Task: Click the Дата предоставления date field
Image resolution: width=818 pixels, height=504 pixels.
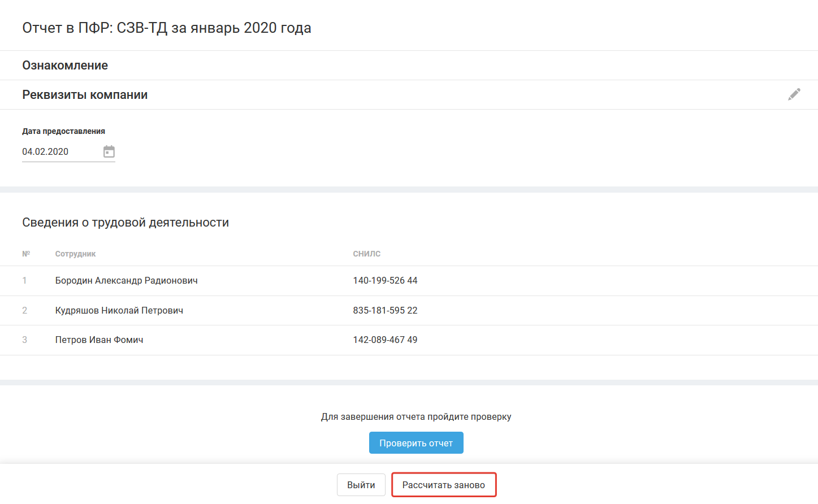Action: pos(68,152)
